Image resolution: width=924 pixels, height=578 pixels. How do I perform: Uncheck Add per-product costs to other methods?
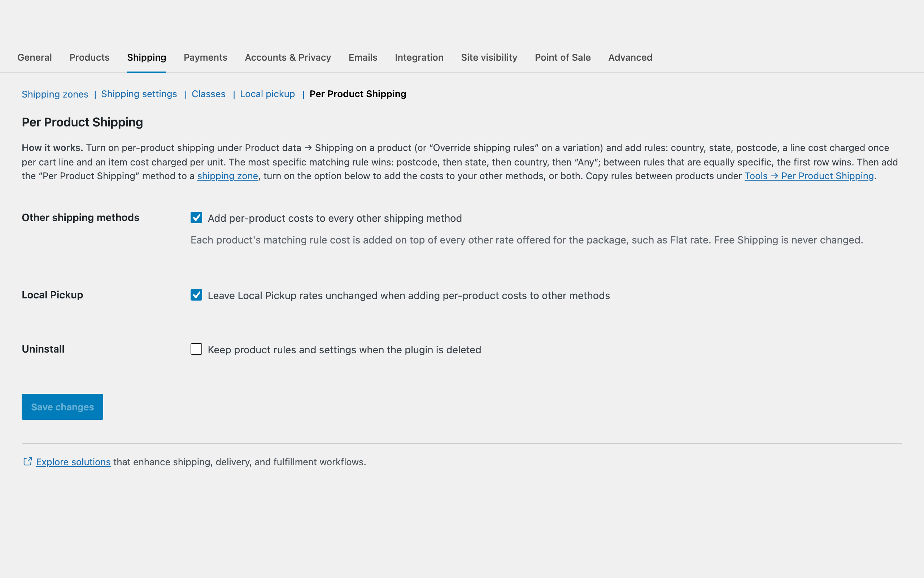tap(196, 217)
